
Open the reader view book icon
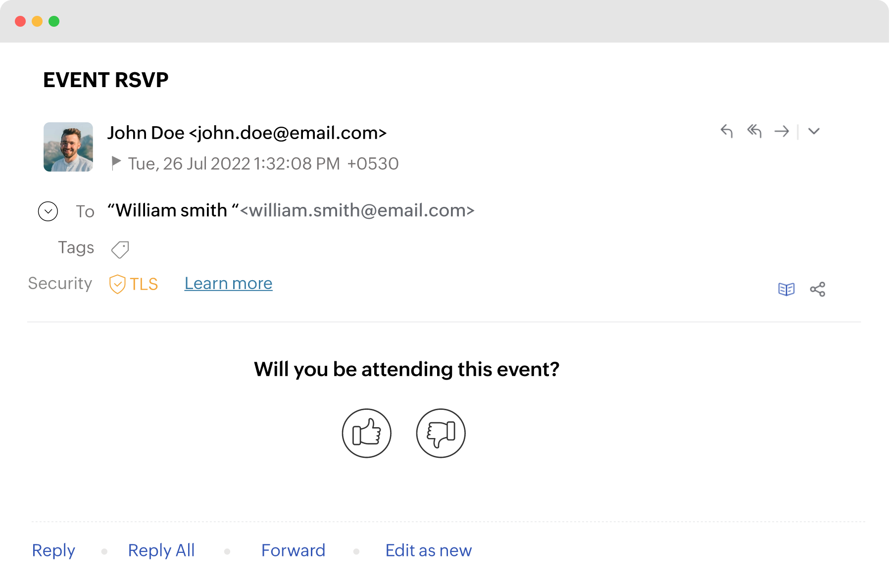(x=786, y=289)
